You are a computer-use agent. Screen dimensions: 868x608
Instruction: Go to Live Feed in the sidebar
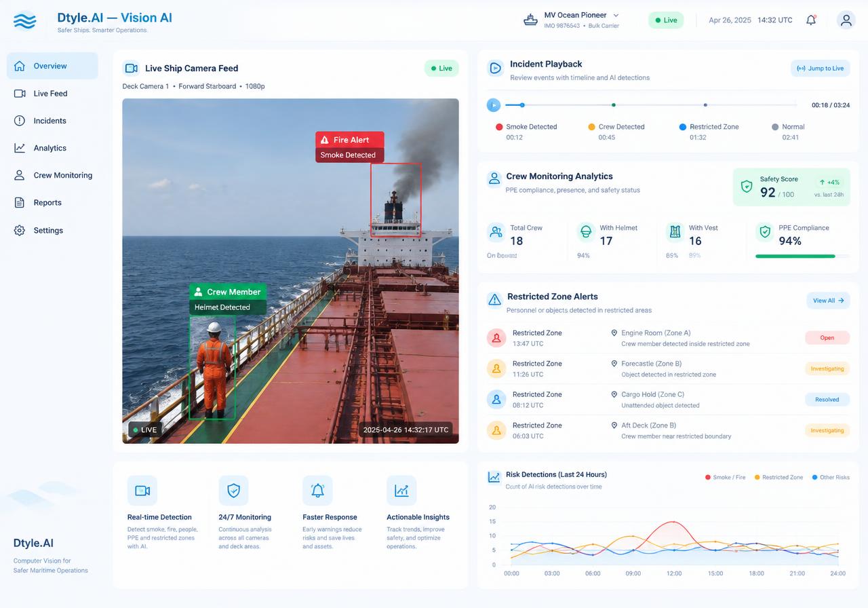click(x=52, y=93)
